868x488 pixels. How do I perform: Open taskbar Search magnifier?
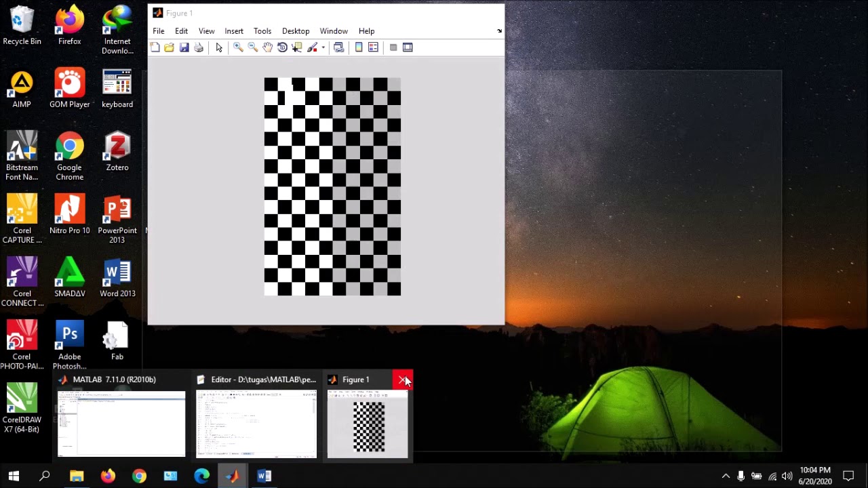point(45,476)
